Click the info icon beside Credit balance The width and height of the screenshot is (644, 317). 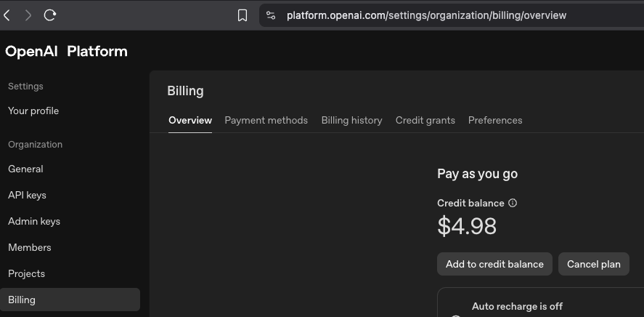point(513,203)
